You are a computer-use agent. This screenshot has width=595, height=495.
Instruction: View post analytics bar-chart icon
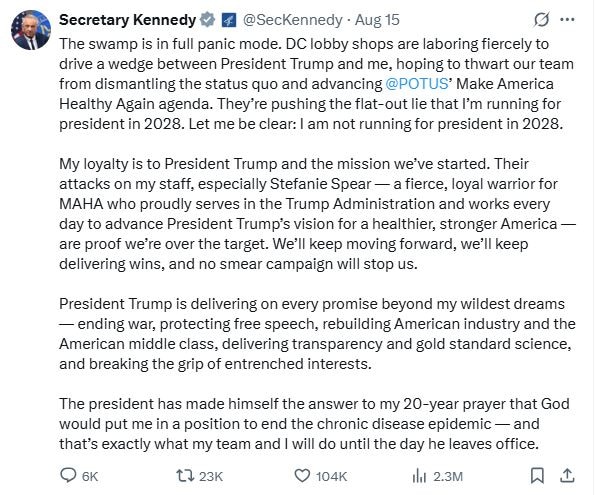pos(419,476)
